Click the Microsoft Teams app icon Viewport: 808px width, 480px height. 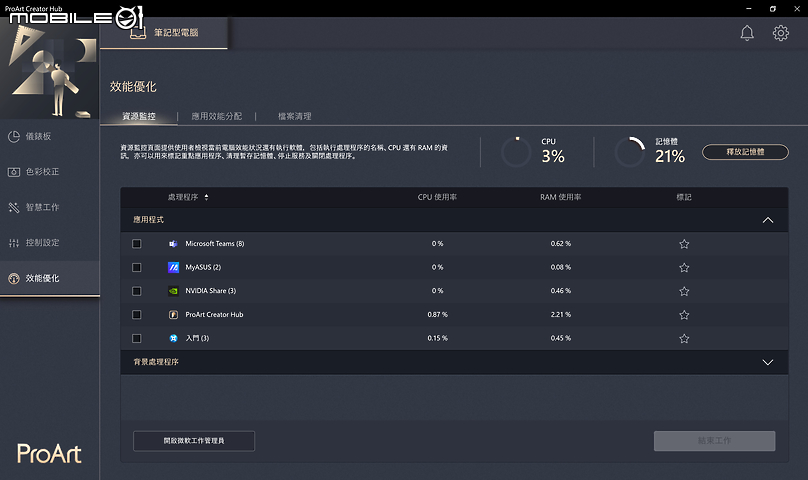click(x=173, y=244)
